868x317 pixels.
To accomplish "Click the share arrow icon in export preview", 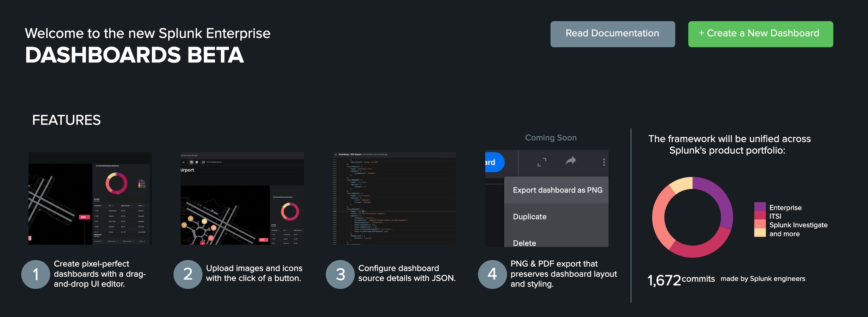I will (571, 161).
